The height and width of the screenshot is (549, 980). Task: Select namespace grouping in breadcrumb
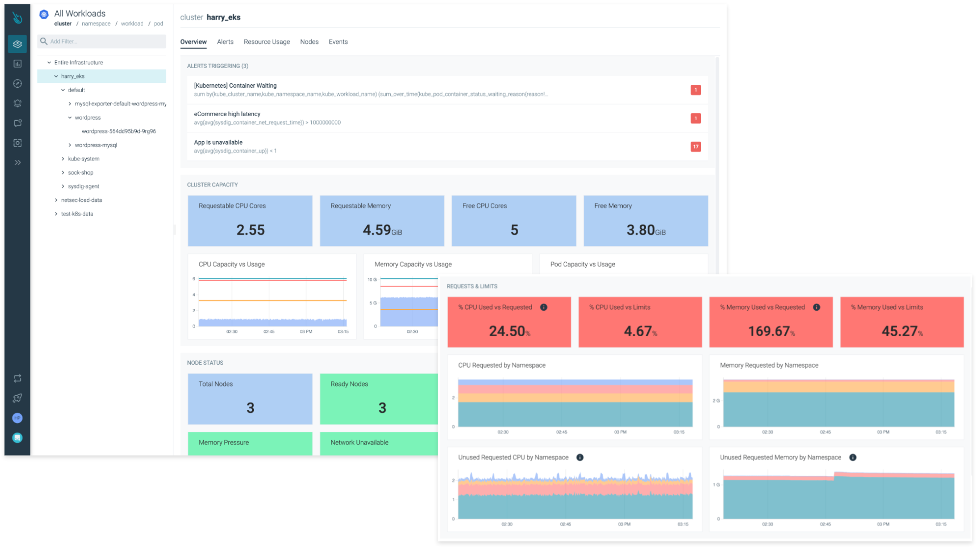96,24
